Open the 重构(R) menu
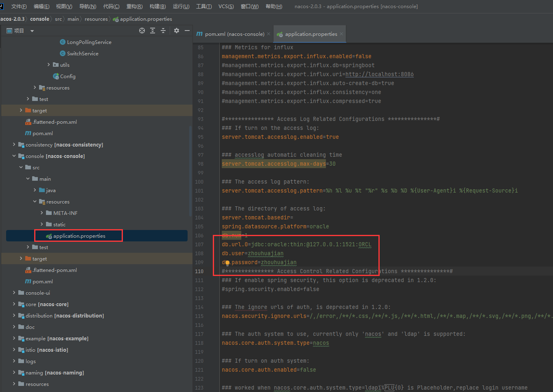Image resolution: width=553 pixels, height=392 pixels. pos(134,7)
